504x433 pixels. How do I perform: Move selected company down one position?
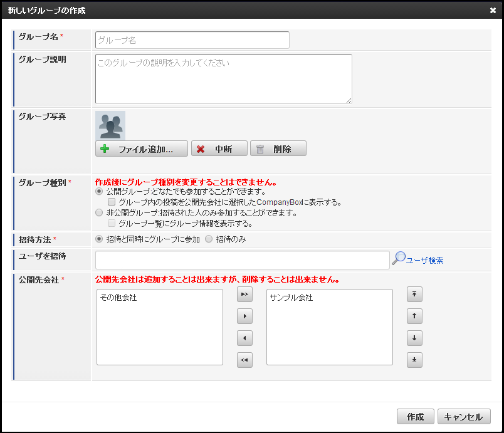tap(414, 338)
